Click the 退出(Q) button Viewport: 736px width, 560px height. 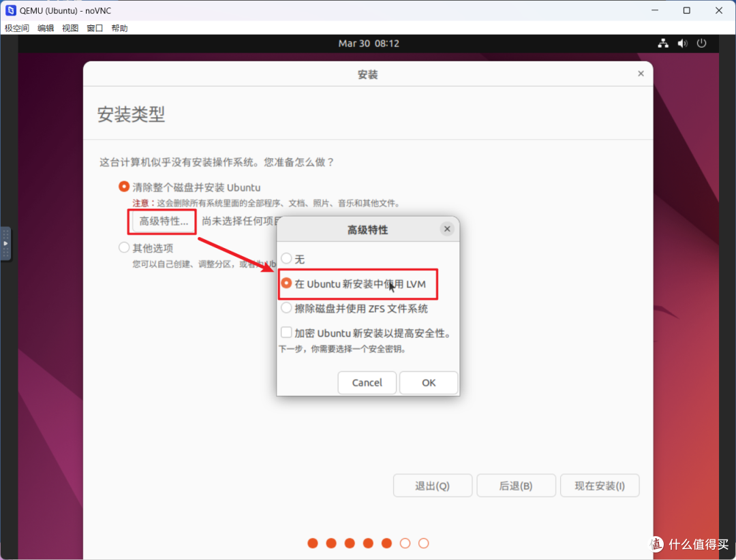point(432,486)
